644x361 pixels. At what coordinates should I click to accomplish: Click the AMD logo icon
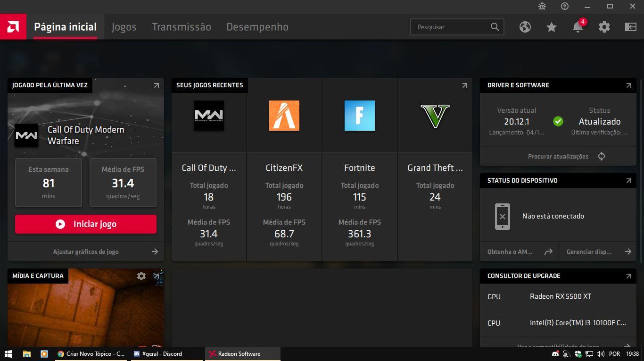(13, 27)
